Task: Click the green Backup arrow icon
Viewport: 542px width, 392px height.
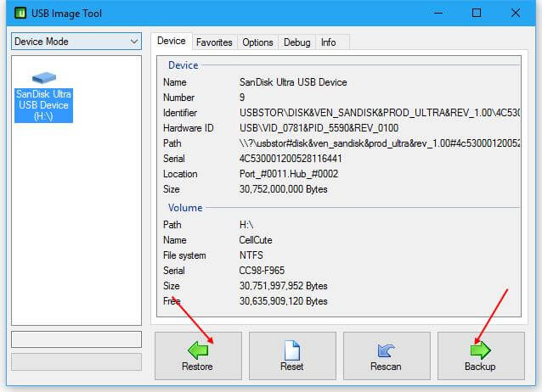Action: point(481,350)
